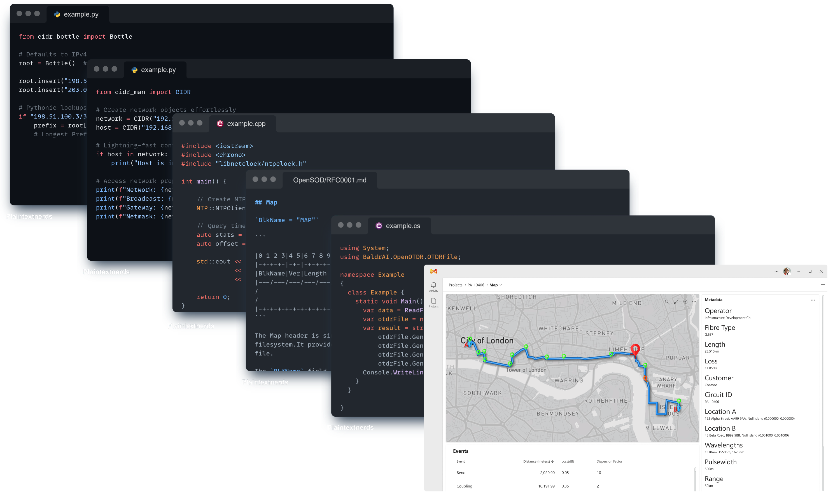Select the red B endpoint marker on map
Viewport: 840px width, 504px height.
click(675, 409)
